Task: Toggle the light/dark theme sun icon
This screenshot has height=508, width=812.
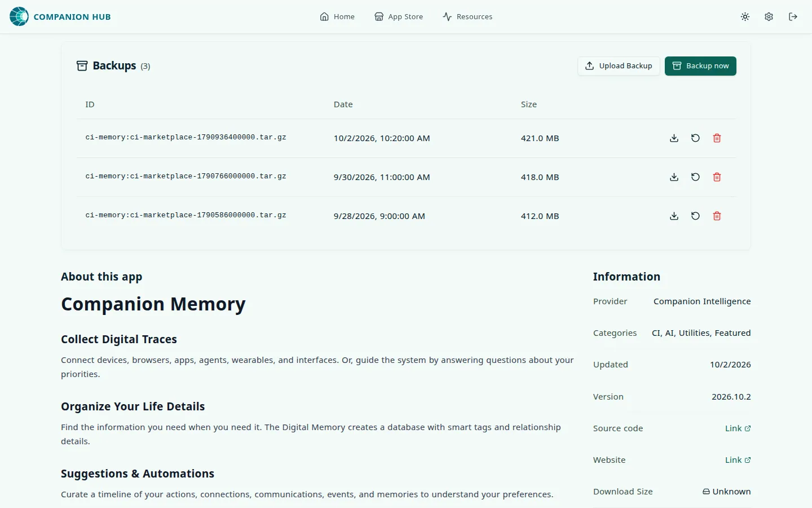Action: click(745, 17)
